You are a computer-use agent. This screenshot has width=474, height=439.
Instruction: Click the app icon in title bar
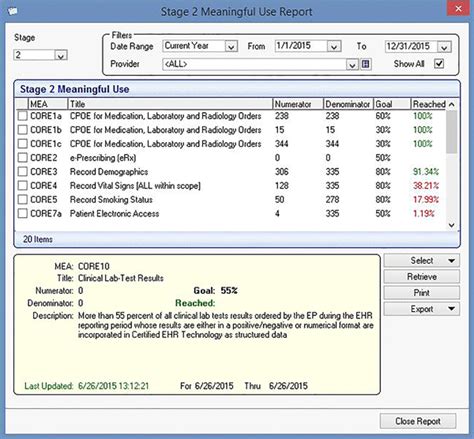(x=12, y=11)
